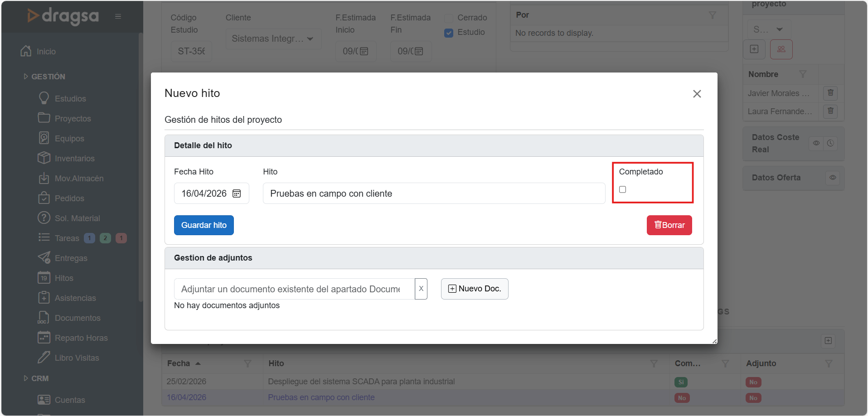Screen dimensions: 868x416
Task: Uncheck the Estudio checkbox
Action: click(449, 33)
